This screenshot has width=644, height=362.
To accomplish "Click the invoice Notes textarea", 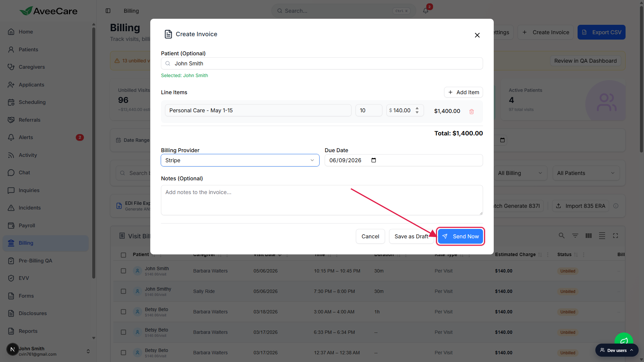I will point(322,200).
